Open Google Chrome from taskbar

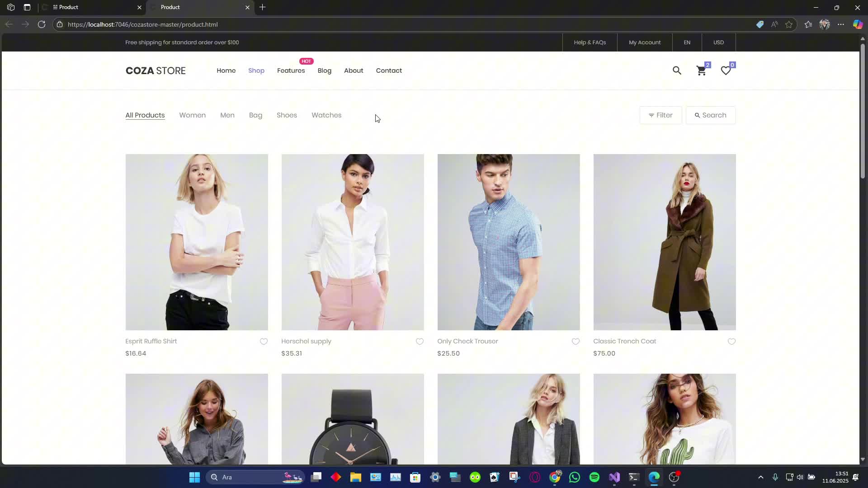tap(555, 477)
